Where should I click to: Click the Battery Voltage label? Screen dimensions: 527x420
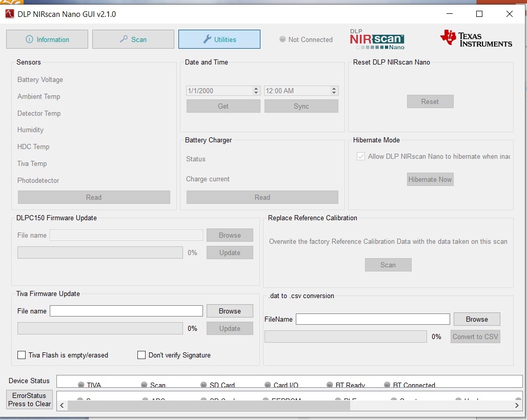click(40, 79)
